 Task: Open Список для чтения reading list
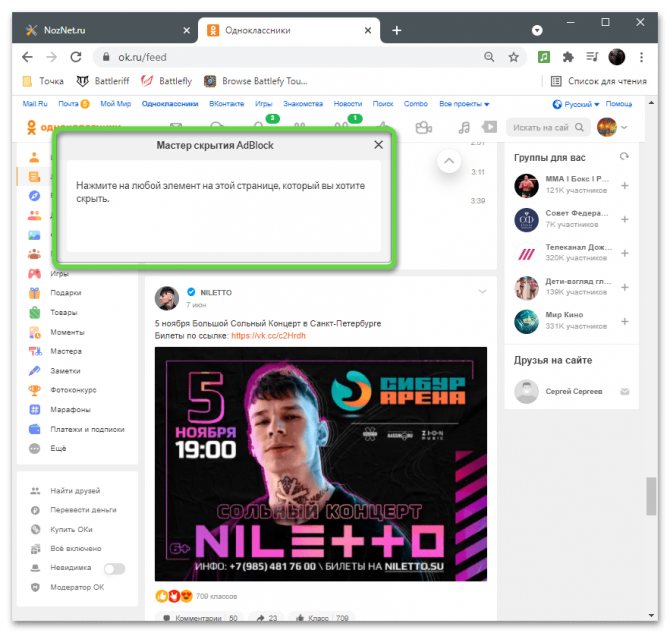click(599, 81)
